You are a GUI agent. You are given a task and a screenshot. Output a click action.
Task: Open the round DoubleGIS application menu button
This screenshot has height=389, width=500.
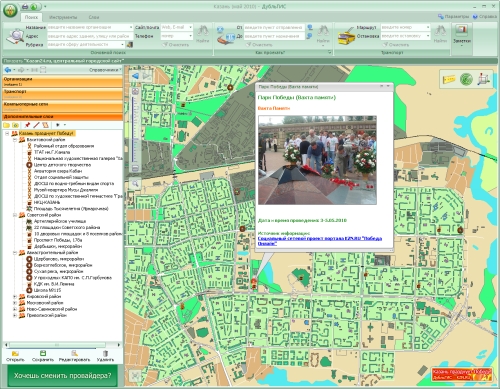click(x=10, y=10)
